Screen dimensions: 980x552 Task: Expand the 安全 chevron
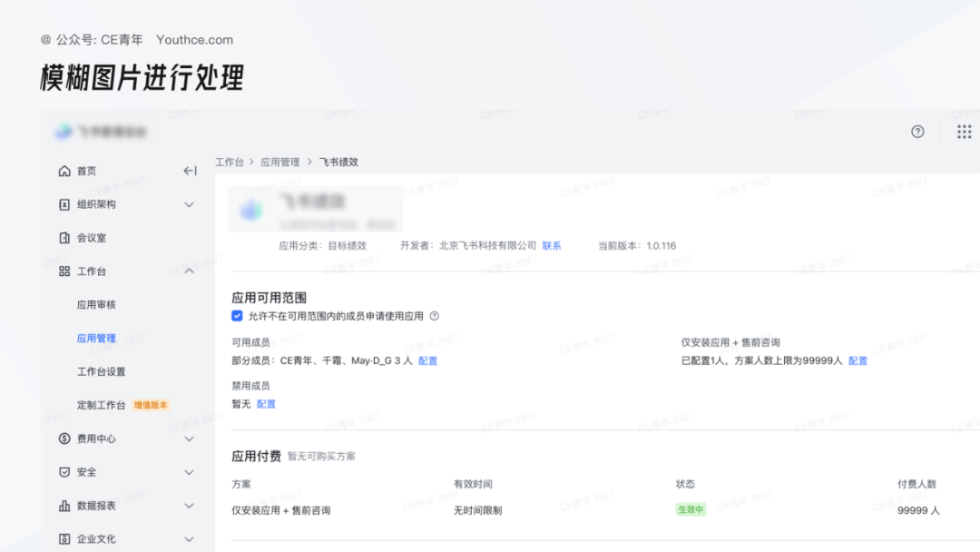tap(189, 472)
